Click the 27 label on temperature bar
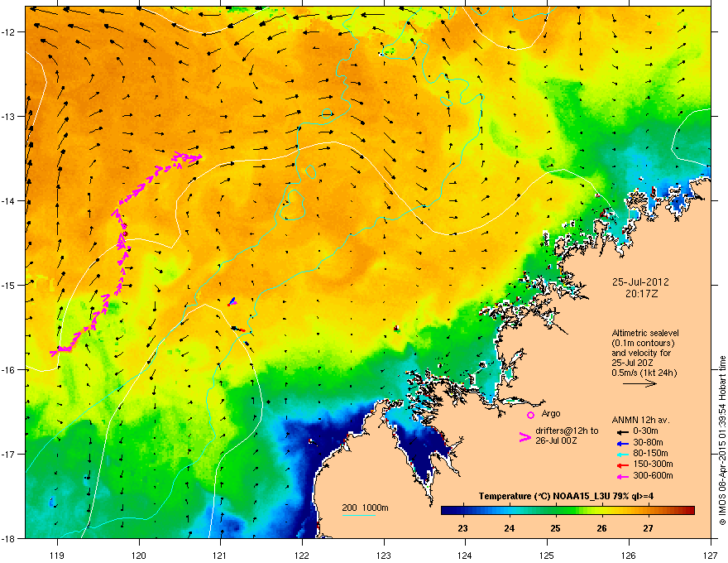 pyautogui.click(x=648, y=528)
